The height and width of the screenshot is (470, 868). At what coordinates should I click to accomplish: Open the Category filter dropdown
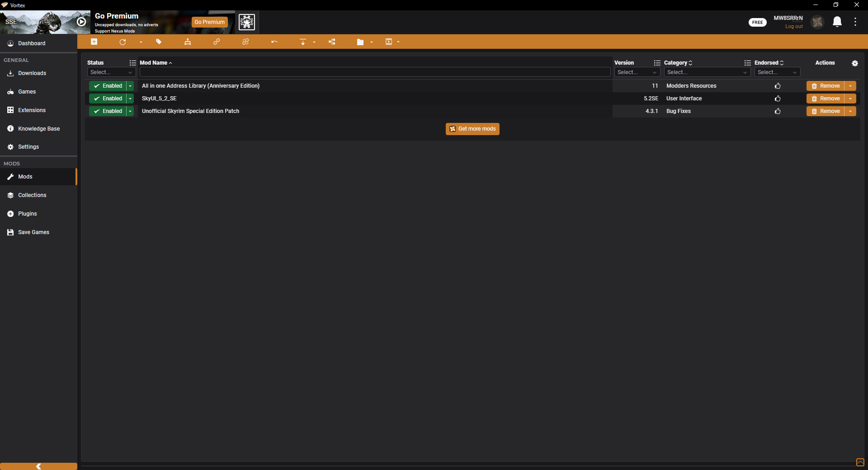click(707, 72)
